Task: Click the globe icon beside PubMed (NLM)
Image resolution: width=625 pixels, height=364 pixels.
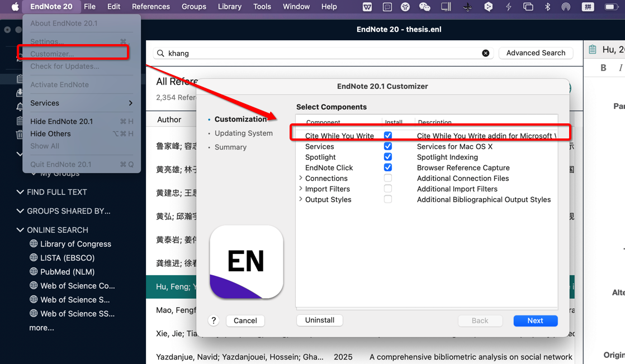Action: coord(34,271)
